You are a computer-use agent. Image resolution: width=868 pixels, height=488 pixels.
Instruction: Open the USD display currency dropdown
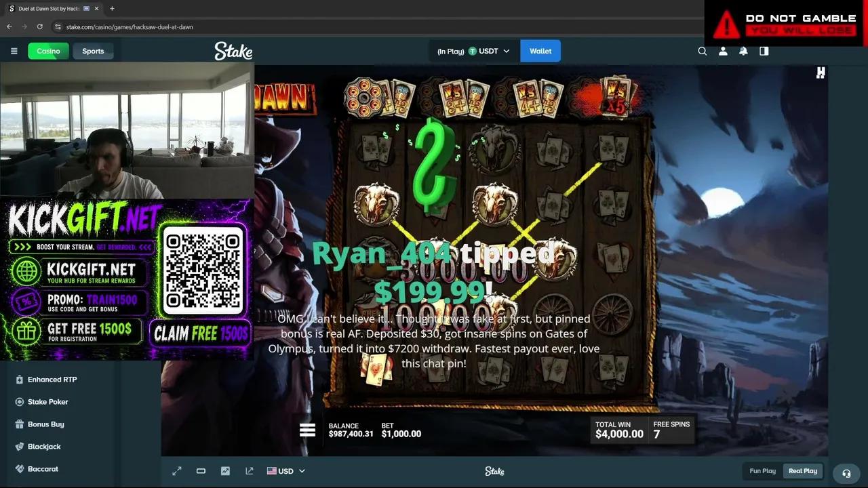[285, 471]
